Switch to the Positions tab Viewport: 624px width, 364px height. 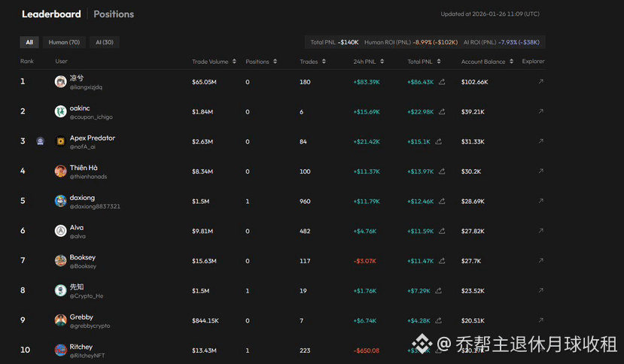tap(114, 14)
